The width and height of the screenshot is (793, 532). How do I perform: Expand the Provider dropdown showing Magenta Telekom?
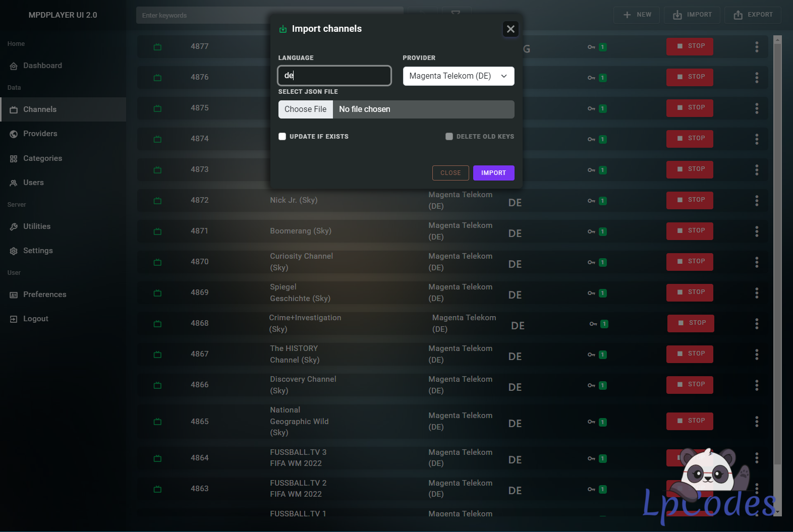click(458, 76)
